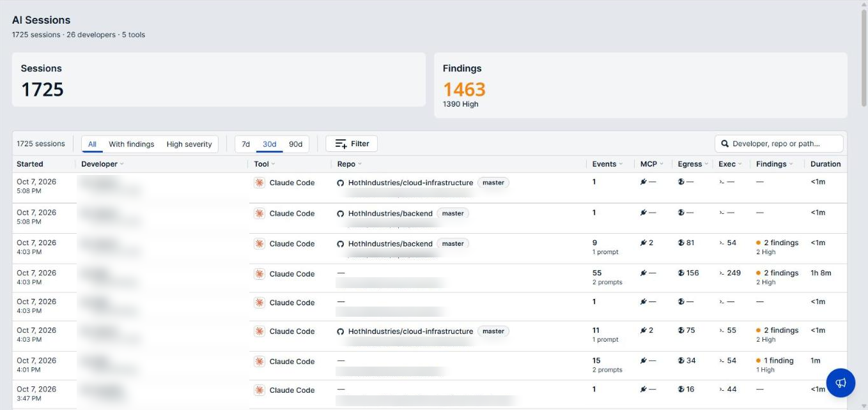The width and height of the screenshot is (868, 410).
Task: Click GitHub icon in the 5:08 PM backend row
Action: coord(341,213)
